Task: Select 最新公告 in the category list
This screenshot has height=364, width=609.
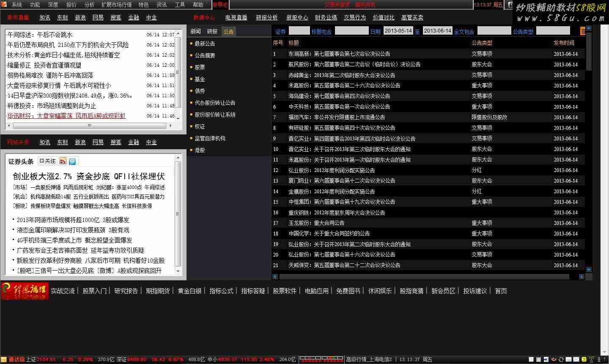Action: 205,44
